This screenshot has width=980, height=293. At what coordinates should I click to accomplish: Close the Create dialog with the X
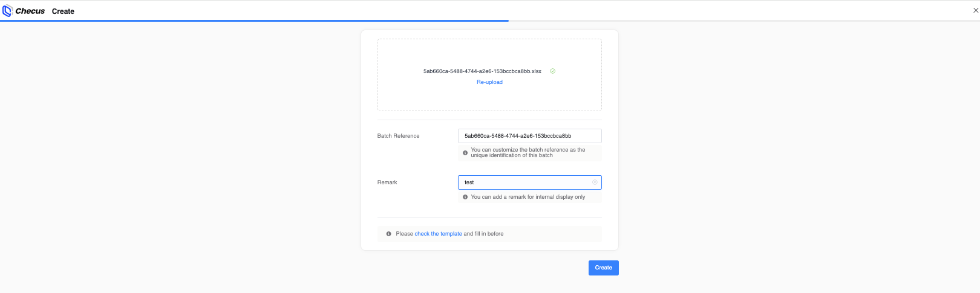tap(975, 10)
